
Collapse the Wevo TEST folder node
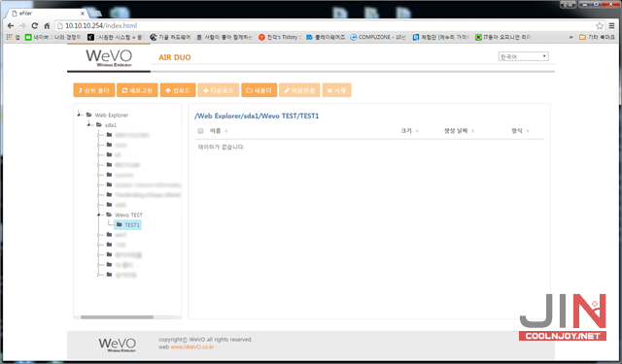[99, 215]
